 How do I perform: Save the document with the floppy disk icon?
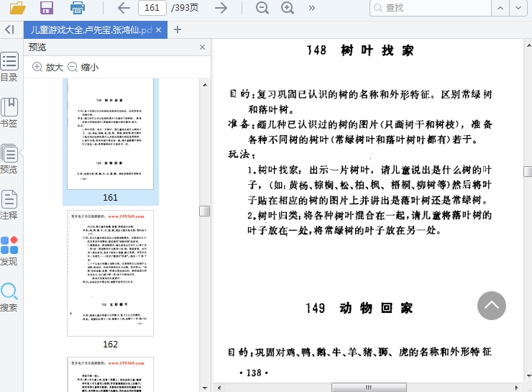coord(47,7)
